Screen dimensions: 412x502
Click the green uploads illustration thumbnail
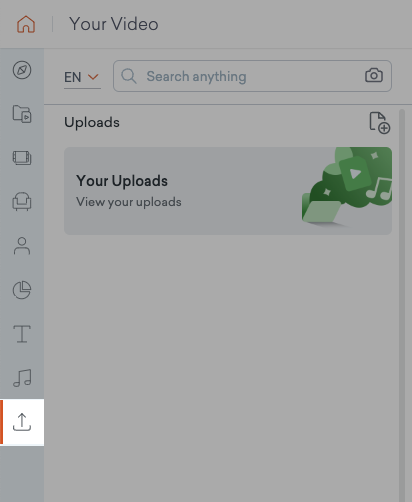tap(347, 186)
